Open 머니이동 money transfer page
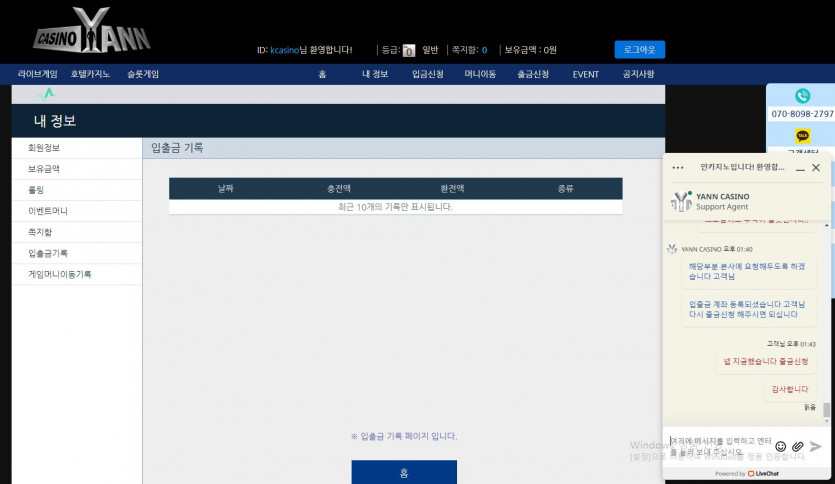 point(480,75)
